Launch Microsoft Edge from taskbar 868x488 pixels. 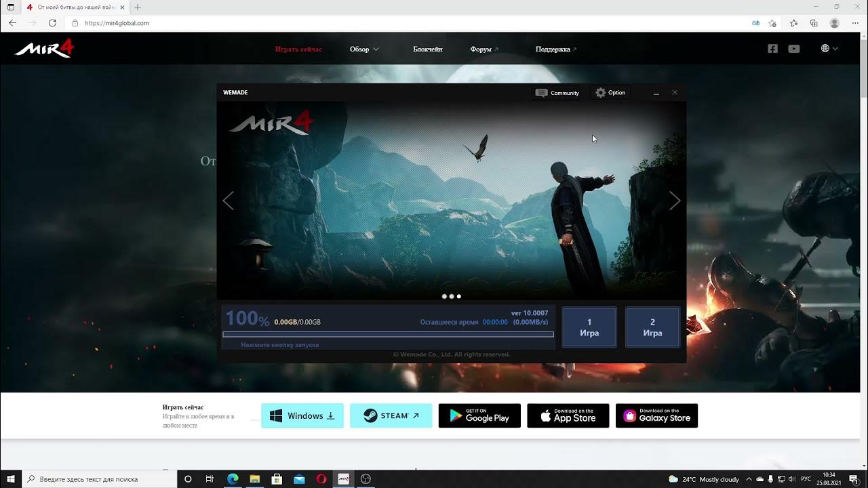point(233,479)
